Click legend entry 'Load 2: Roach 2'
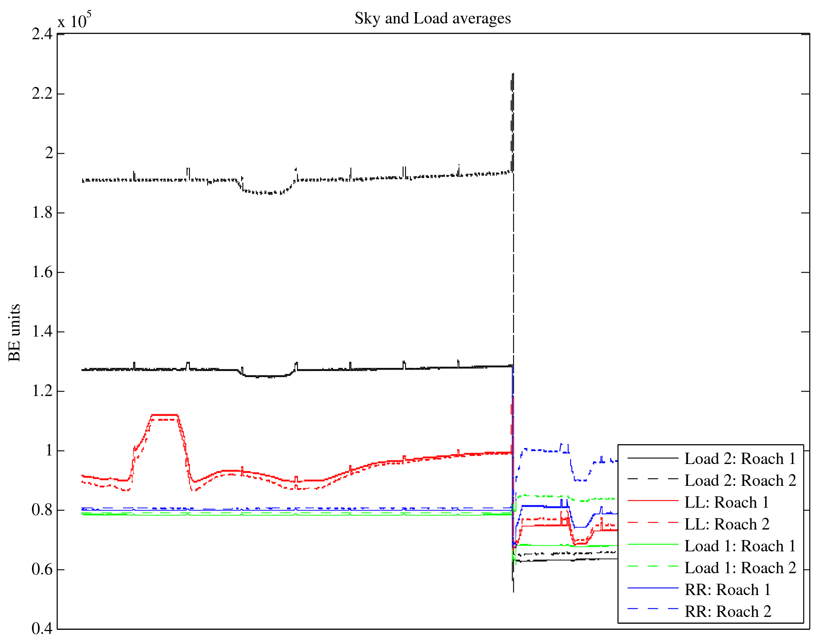821x644 pixels. [x=740, y=481]
